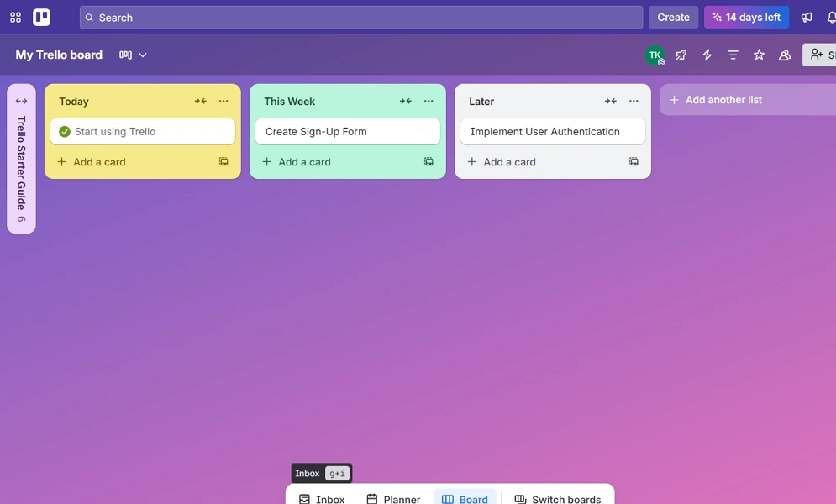836x504 pixels.
Task: Open the board filter icon
Action: click(733, 55)
